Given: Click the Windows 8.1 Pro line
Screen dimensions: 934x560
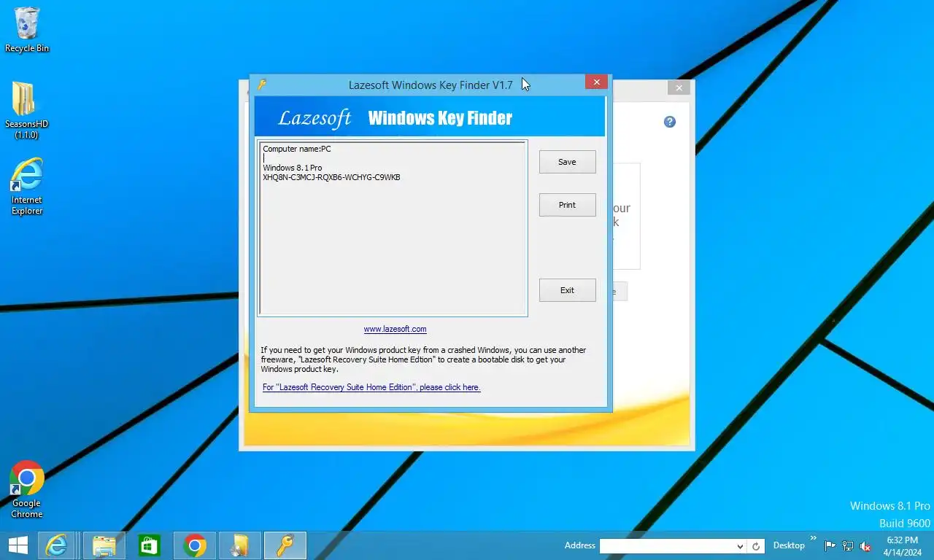Looking at the screenshot, I should 292,168.
